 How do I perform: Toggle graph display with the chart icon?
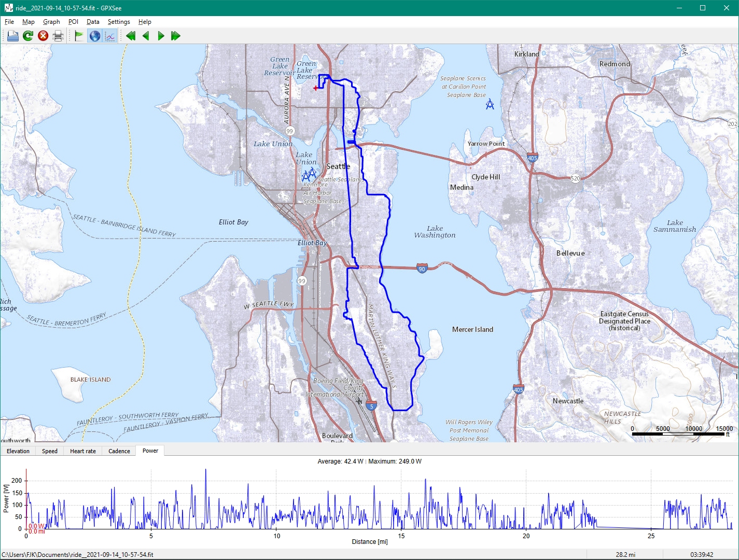pyautogui.click(x=110, y=36)
